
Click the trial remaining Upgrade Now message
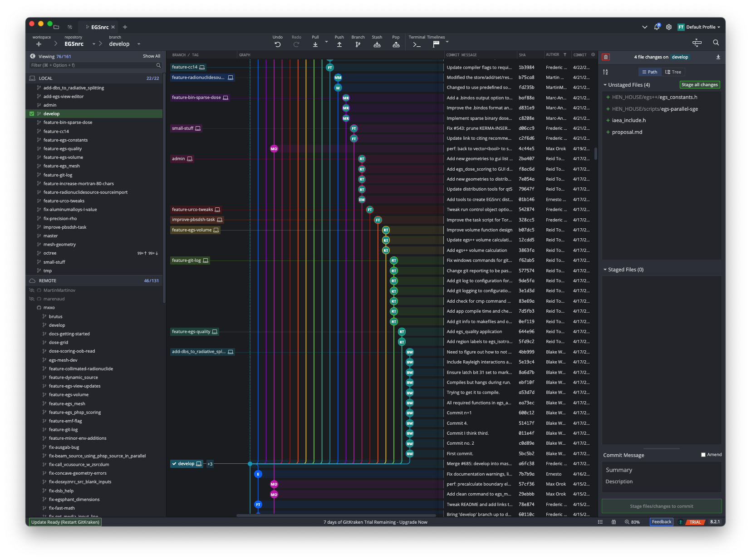click(x=375, y=522)
